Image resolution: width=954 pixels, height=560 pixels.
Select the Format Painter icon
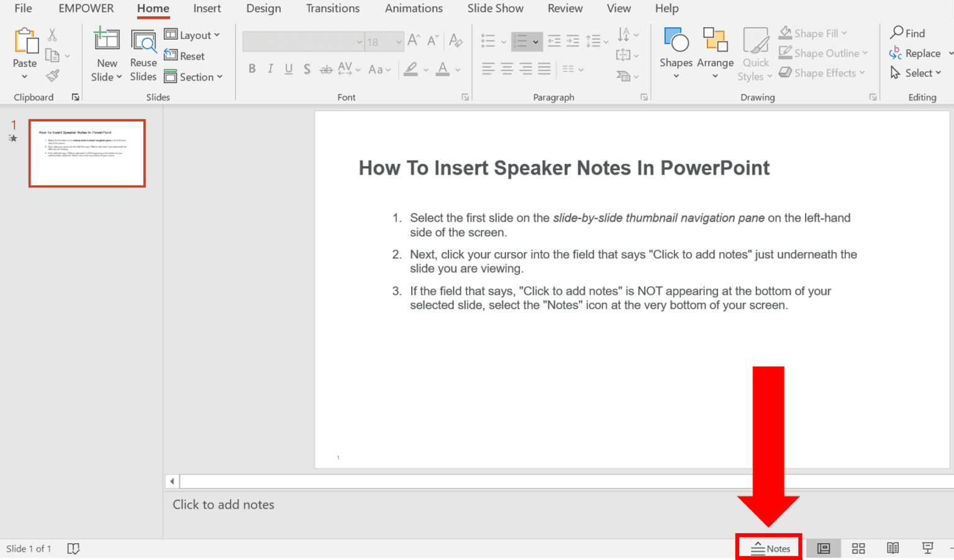52,75
